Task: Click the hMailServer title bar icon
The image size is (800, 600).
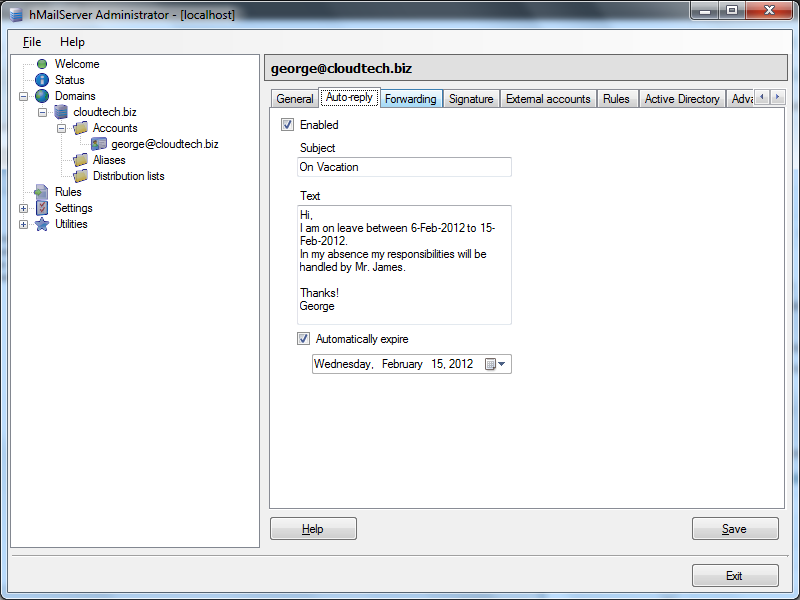Action: pos(16,15)
